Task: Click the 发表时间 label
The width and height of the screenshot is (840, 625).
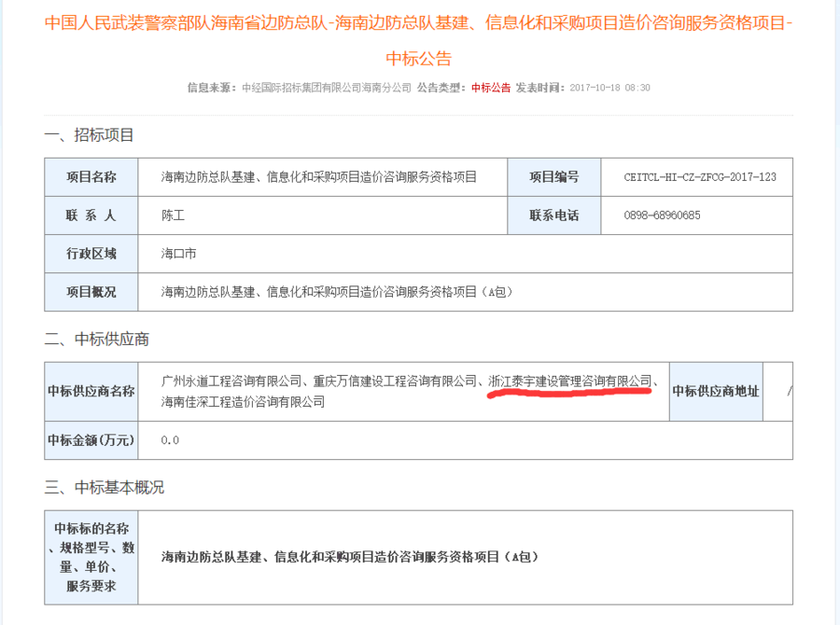Action: click(540, 88)
